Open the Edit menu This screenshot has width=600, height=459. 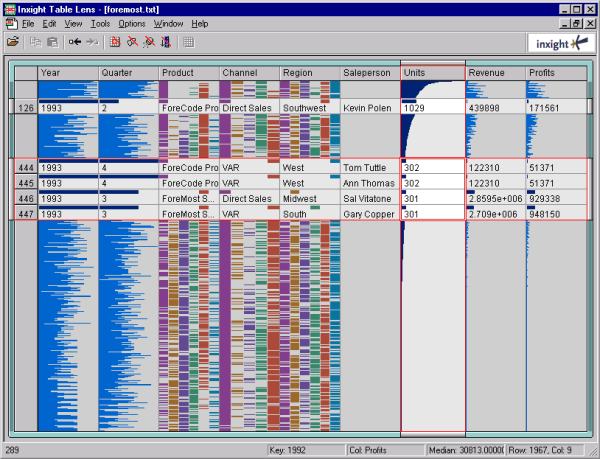(x=49, y=24)
